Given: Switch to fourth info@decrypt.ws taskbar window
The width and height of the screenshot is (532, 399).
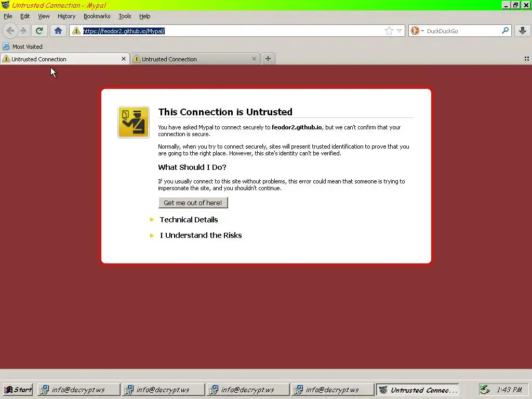Looking at the screenshot, I should tap(333, 390).
